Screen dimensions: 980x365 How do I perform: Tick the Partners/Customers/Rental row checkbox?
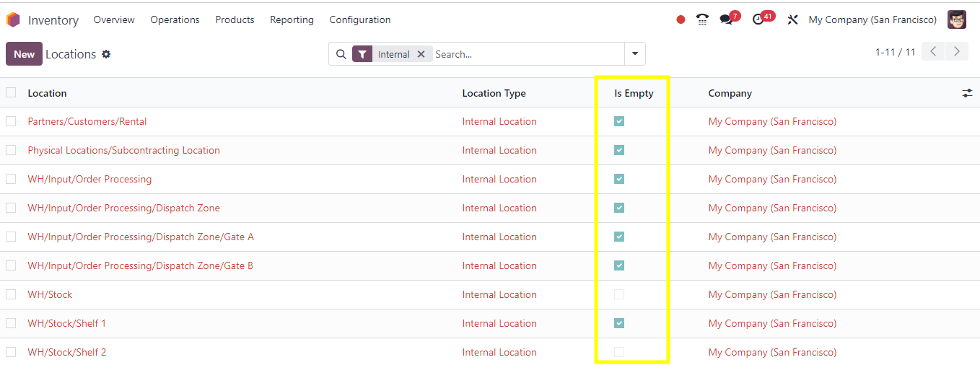pos(11,121)
